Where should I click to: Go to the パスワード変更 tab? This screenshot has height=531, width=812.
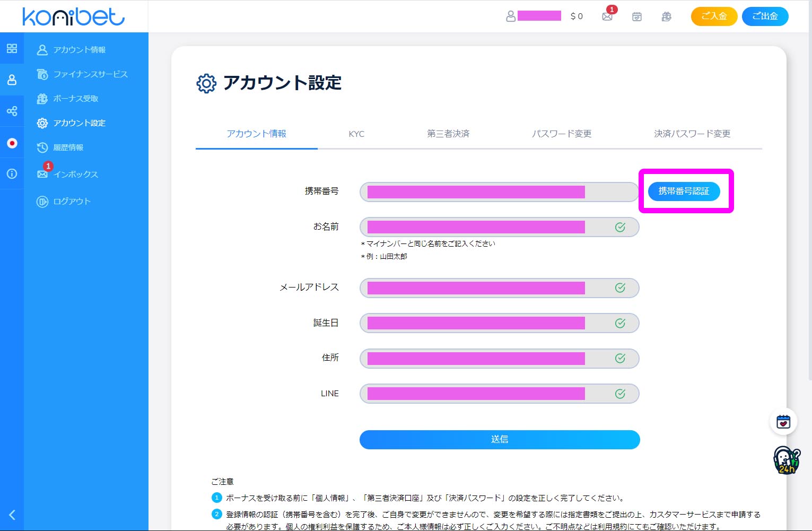562,134
